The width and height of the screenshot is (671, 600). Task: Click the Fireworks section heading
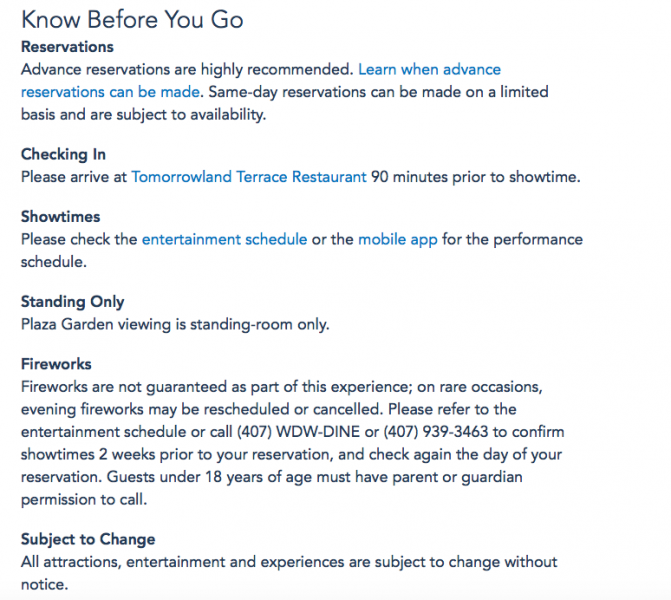[56, 364]
